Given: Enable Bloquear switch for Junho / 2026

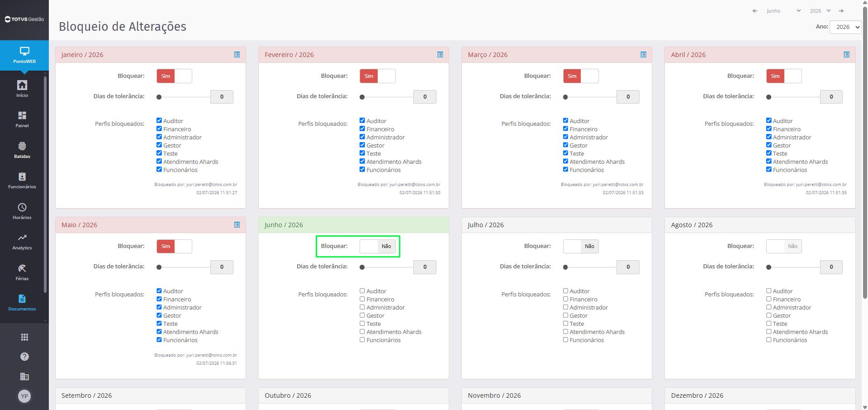Looking at the screenshot, I should click(x=377, y=246).
